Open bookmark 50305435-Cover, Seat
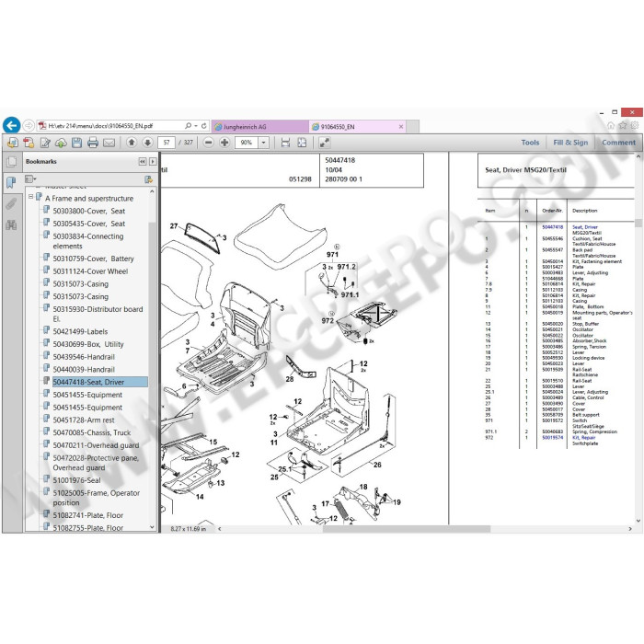The width and height of the screenshot is (644, 644). click(x=88, y=224)
